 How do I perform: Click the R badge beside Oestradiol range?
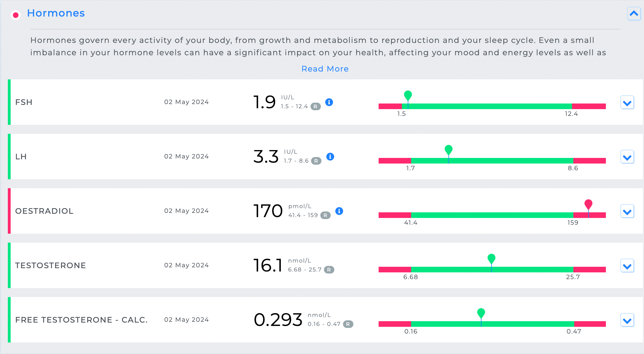click(x=325, y=215)
